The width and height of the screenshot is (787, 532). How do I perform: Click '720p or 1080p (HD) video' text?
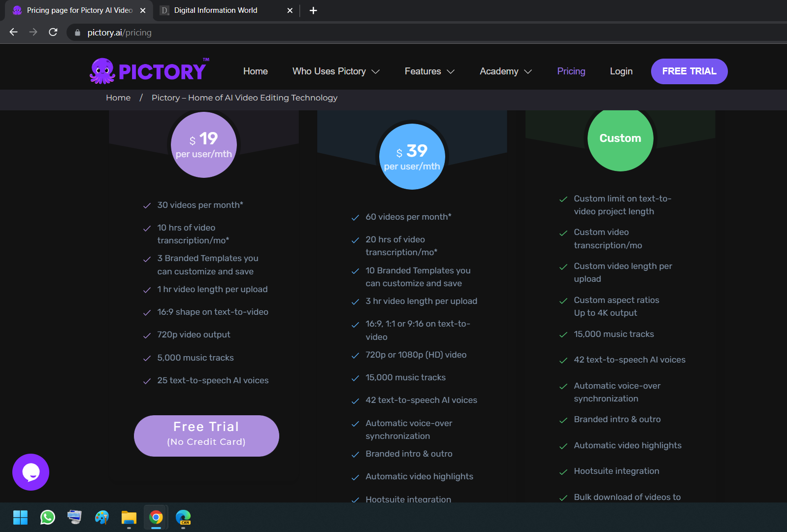416,355
